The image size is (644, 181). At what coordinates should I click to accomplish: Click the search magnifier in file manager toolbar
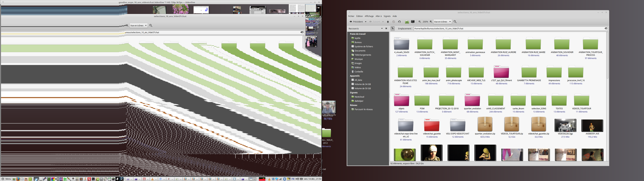tap(455, 22)
